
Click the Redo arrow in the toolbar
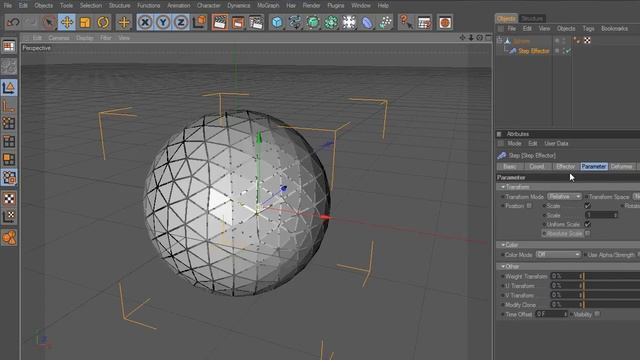(x=31, y=22)
